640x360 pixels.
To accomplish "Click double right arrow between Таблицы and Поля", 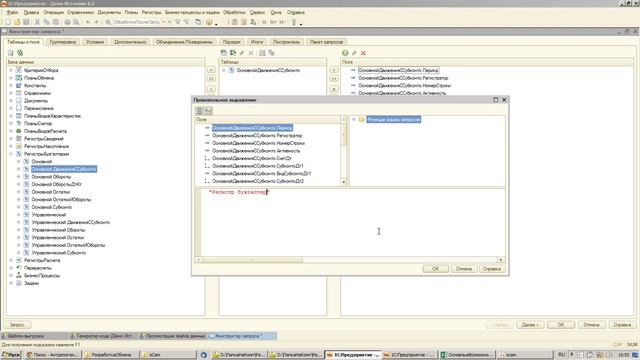I will coord(333,78).
